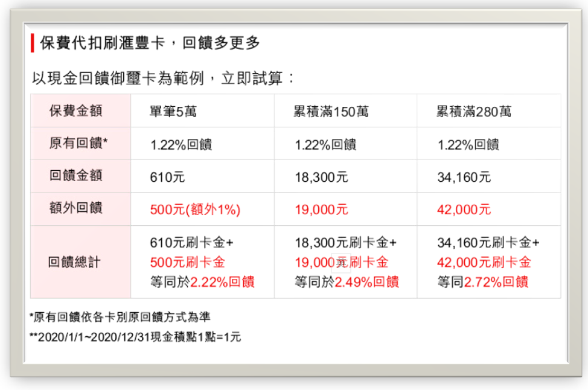This screenshot has width=588, height=390.
Task: Click the '等同於2.49%回饋' line
Action: point(347,281)
